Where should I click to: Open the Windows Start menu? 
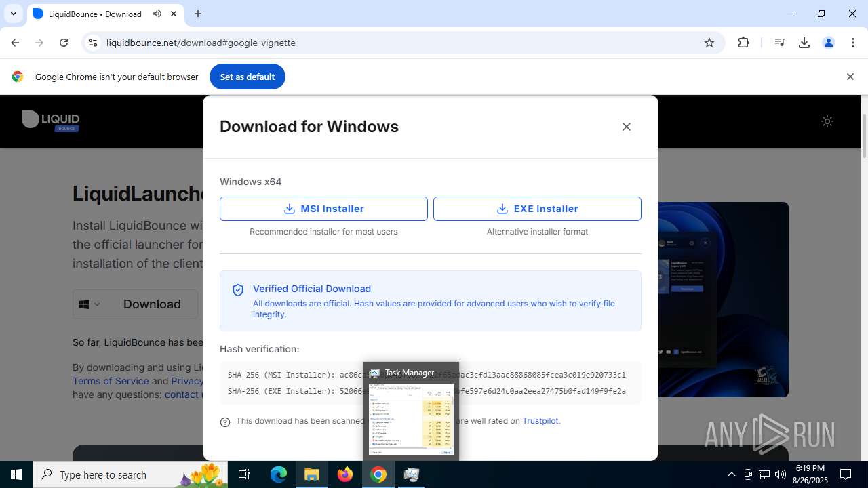16,474
